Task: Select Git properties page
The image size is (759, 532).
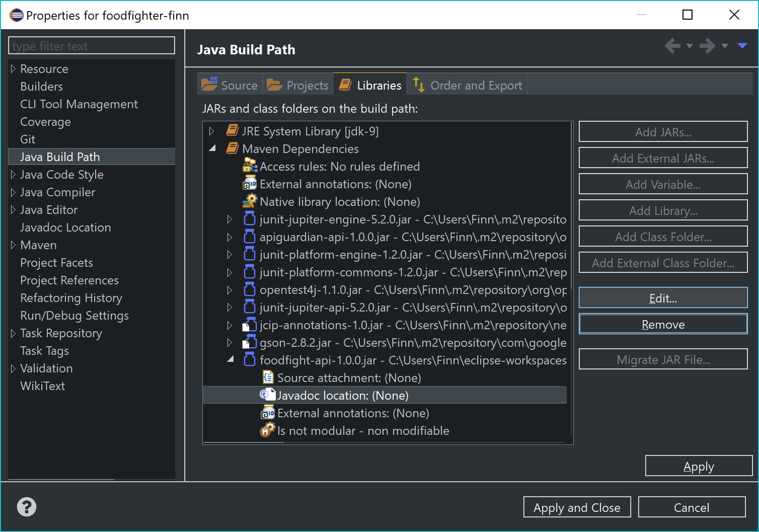Action: click(x=28, y=139)
